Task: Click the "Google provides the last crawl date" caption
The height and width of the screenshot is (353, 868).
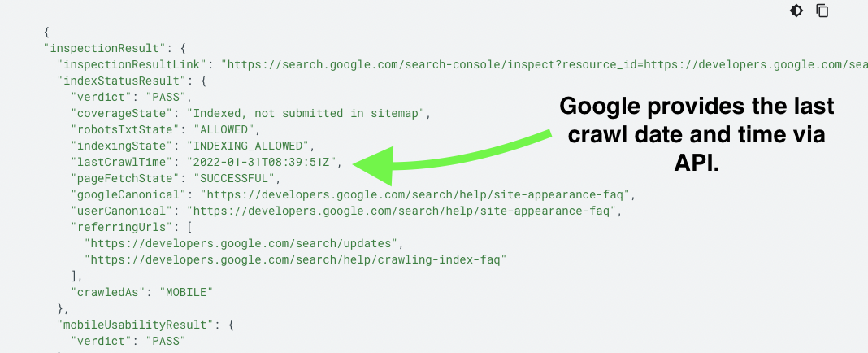Action: [697, 134]
